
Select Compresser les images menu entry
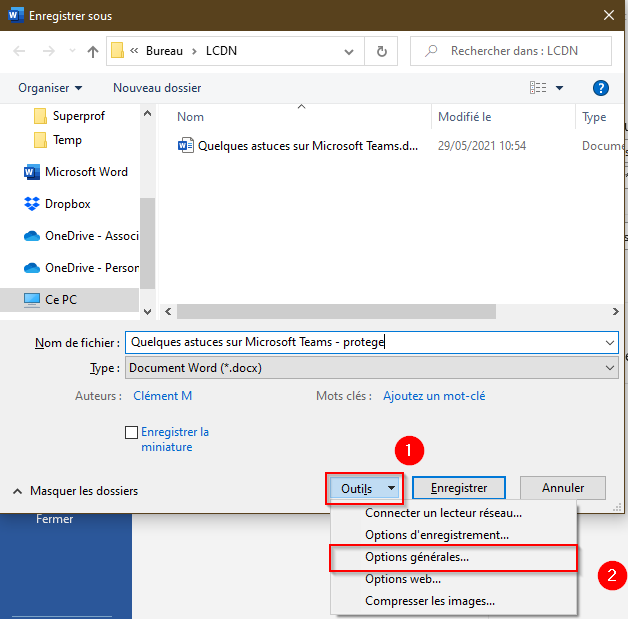click(x=429, y=601)
